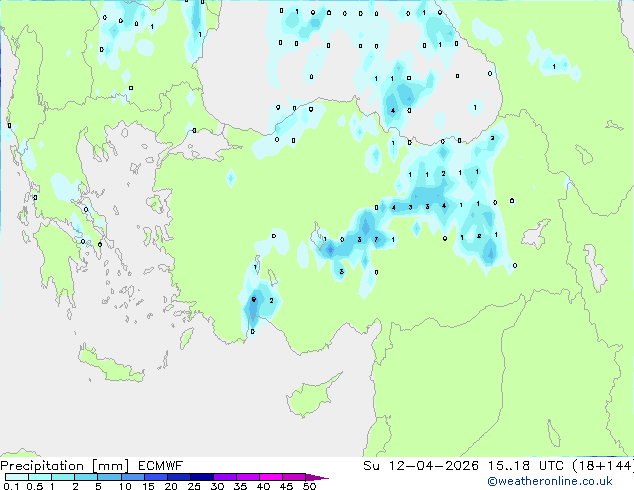Pick the legend swatch between 5 and 10
634x490 pixels.
109,477
